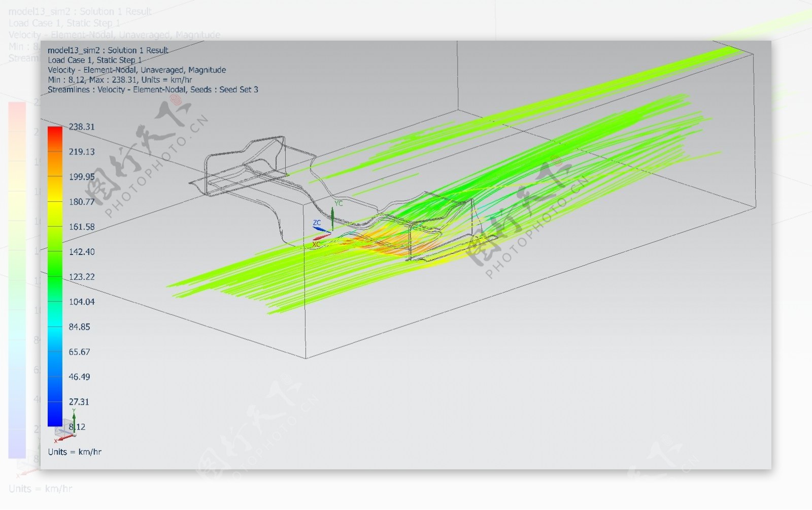Click the 219.13 legend value

[x=82, y=152]
